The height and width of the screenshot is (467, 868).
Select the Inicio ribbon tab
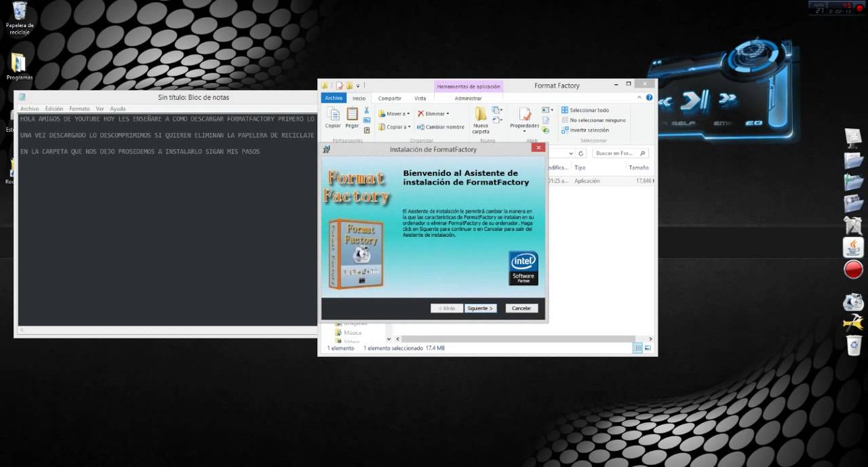359,98
